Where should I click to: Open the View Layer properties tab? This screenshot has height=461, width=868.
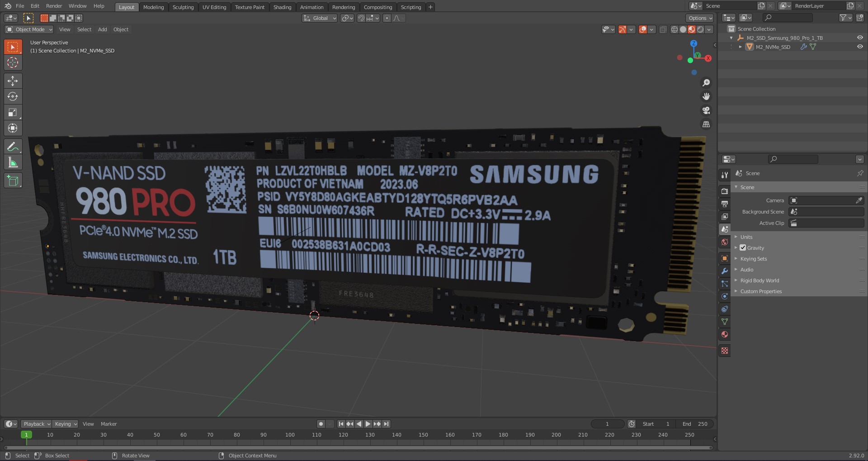click(725, 217)
